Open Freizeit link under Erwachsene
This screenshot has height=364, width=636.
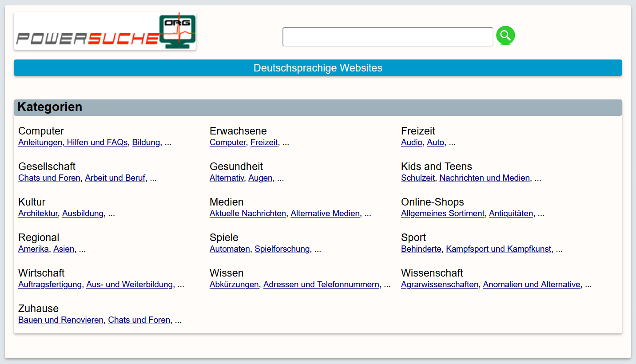pyautogui.click(x=264, y=142)
